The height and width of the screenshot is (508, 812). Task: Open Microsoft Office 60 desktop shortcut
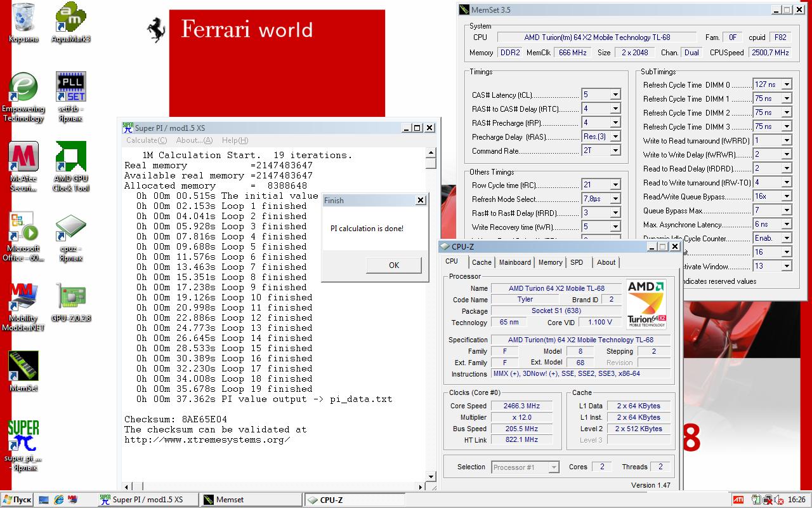(23, 237)
